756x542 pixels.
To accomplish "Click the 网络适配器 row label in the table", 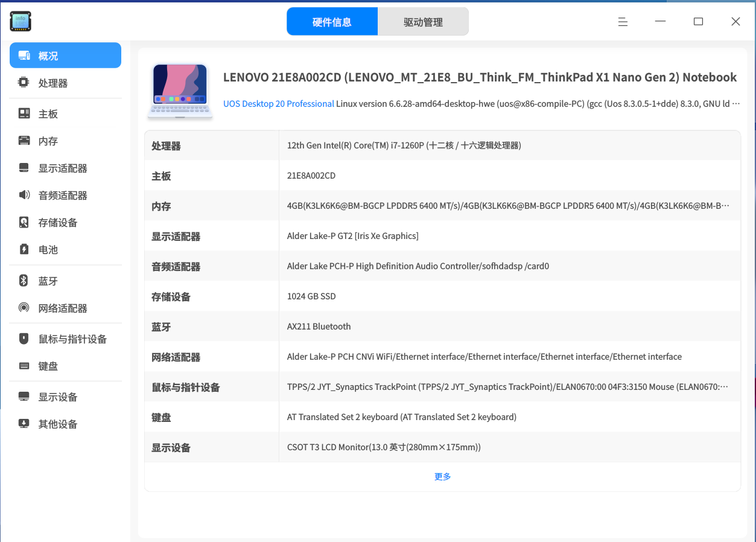I will coord(176,357).
